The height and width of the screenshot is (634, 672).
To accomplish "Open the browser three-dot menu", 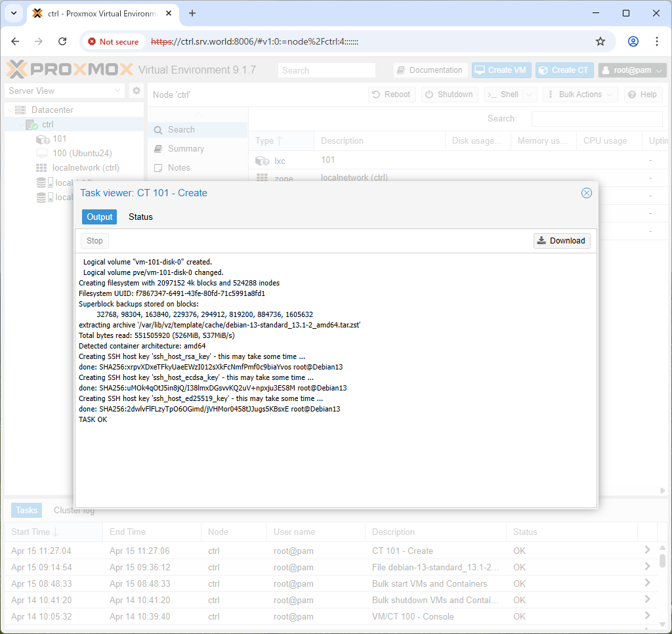I will [x=656, y=41].
